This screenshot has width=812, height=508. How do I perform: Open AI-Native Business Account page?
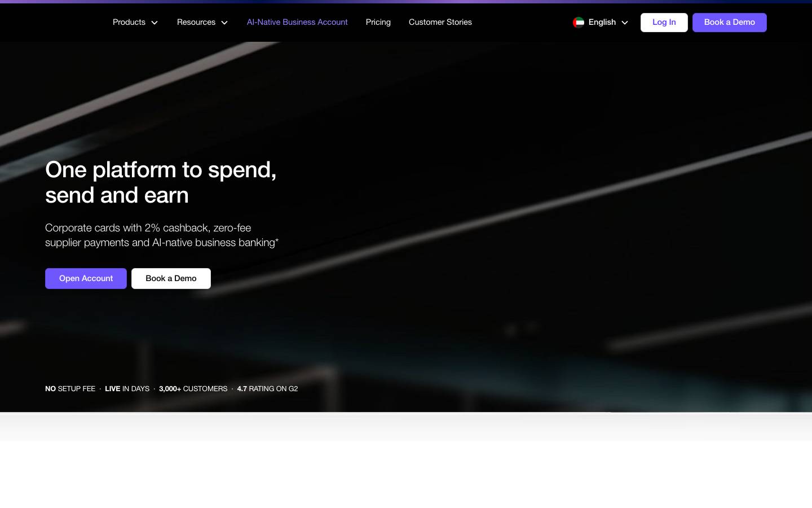coord(297,23)
